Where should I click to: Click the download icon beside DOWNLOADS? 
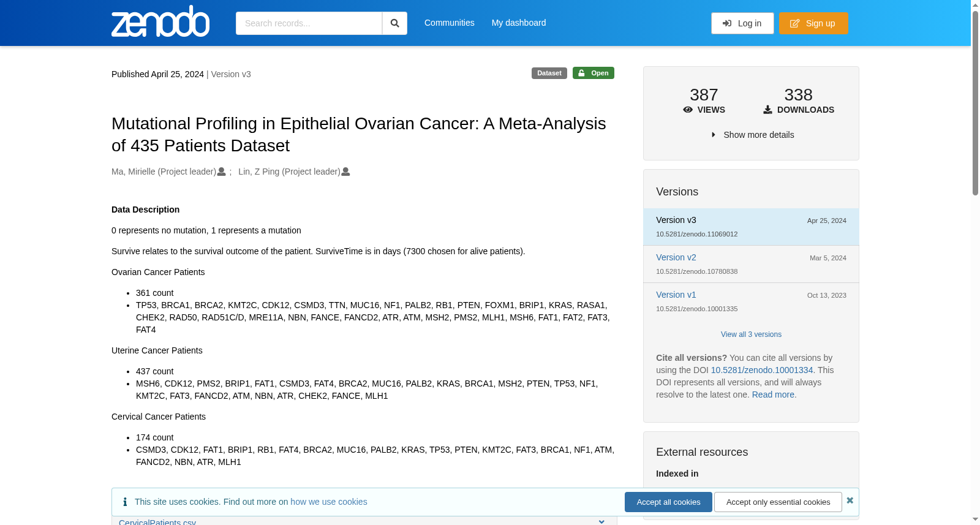tap(767, 110)
